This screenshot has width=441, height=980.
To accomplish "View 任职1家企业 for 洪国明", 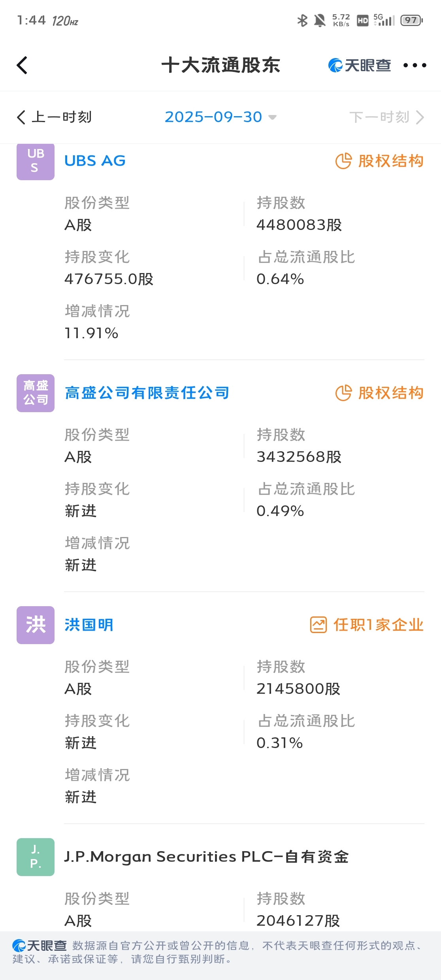I will pos(379,625).
